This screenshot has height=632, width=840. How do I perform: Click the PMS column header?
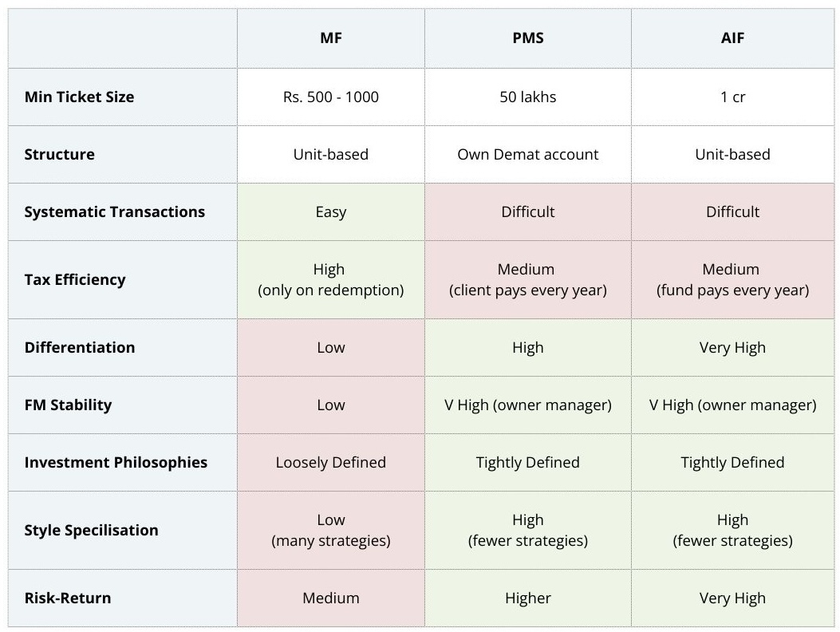pos(527,38)
